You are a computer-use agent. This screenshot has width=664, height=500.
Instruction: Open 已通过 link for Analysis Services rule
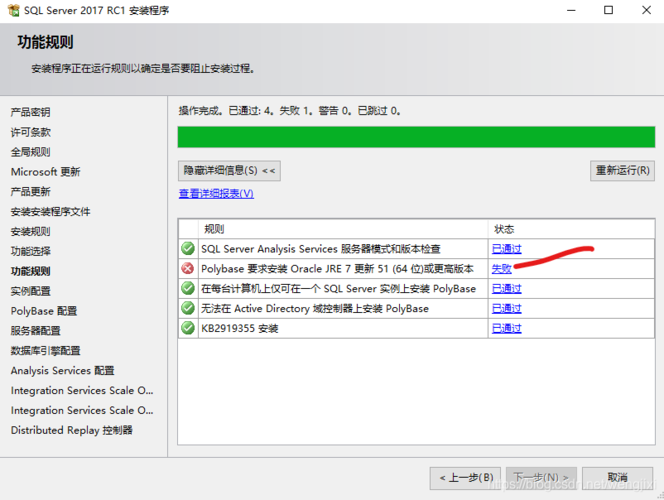(x=506, y=249)
